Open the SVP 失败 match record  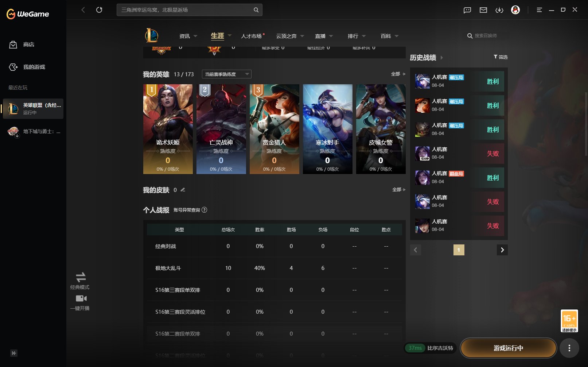tap(459, 154)
